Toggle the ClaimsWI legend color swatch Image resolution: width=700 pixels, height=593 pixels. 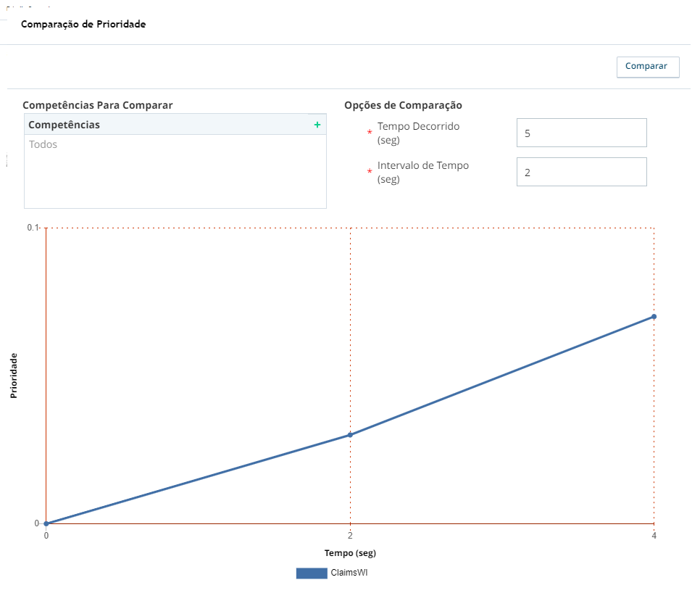click(312, 573)
